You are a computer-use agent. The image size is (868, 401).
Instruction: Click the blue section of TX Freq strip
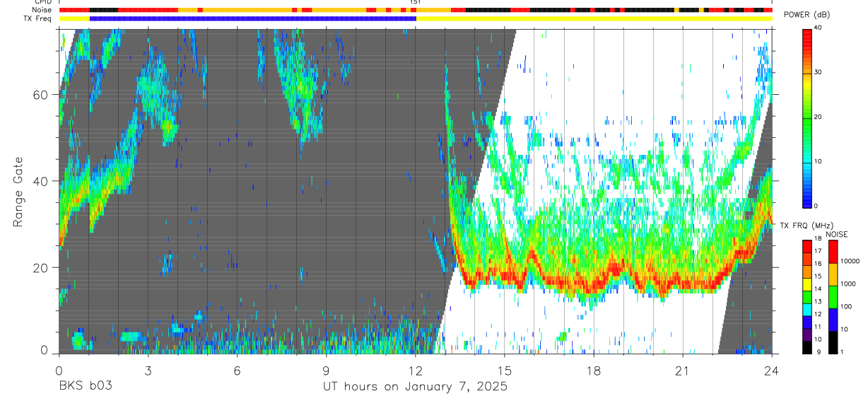pos(253,18)
